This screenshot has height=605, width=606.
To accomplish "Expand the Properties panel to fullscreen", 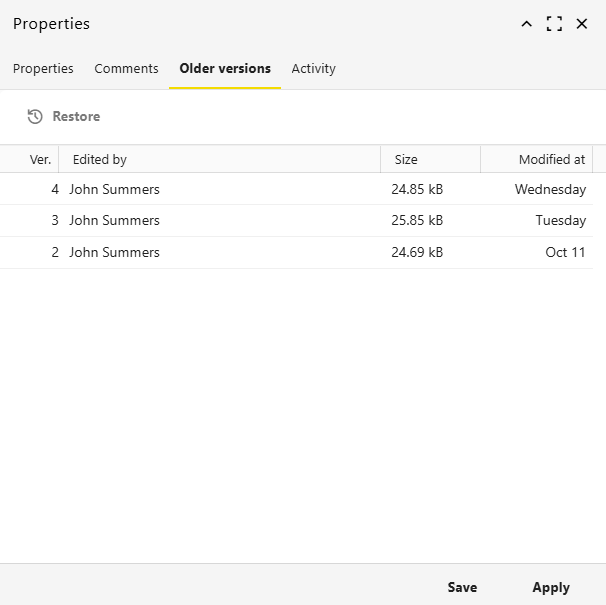I will click(554, 24).
